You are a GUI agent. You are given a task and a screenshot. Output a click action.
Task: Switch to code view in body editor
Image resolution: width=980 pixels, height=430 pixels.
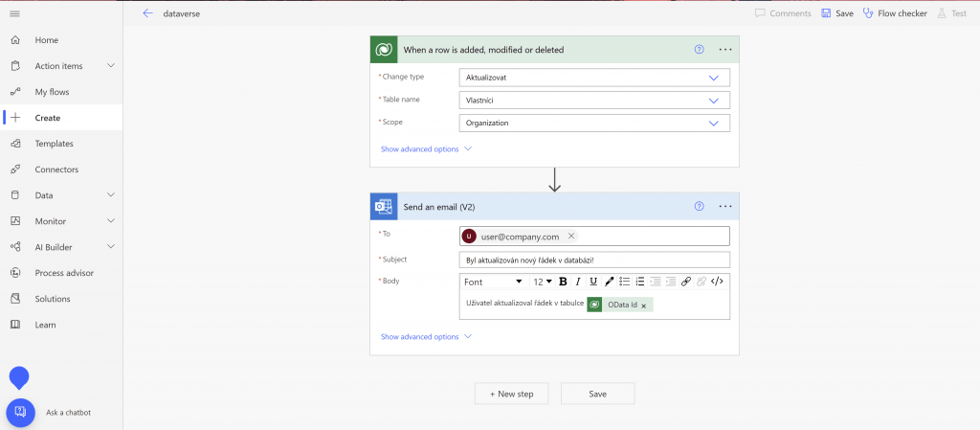click(717, 282)
